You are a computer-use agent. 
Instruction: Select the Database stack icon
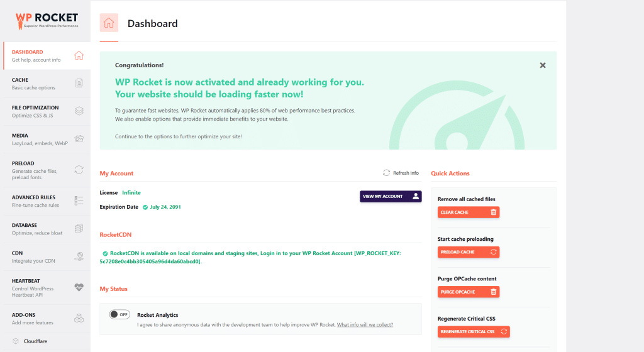tap(79, 228)
